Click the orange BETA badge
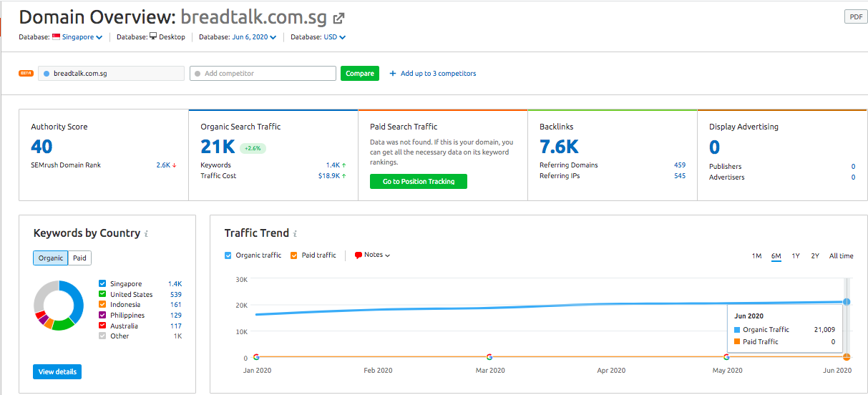Viewport: 868px width, 395px height. [x=26, y=73]
